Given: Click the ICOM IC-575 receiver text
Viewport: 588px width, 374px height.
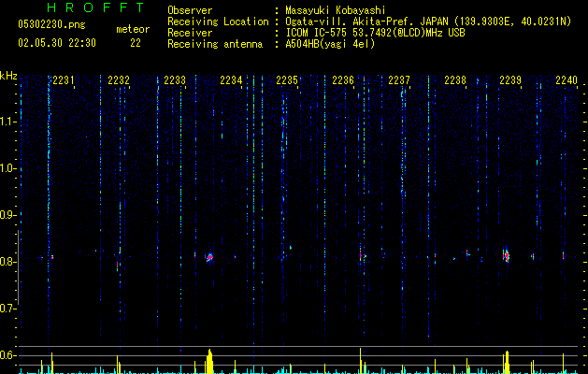Looking at the screenshot, I should tap(375, 33).
